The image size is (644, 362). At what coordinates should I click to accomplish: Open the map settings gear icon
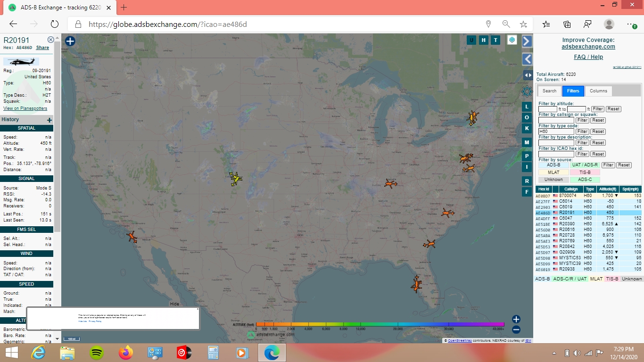527,91
